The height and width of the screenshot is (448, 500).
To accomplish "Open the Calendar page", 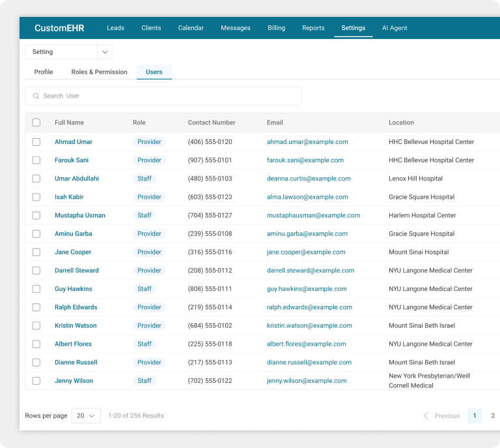I will (191, 28).
